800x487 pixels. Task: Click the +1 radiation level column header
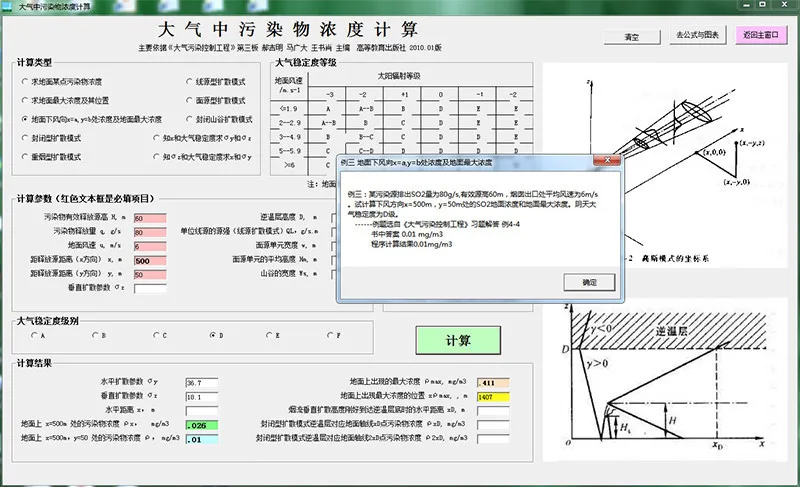(x=404, y=95)
